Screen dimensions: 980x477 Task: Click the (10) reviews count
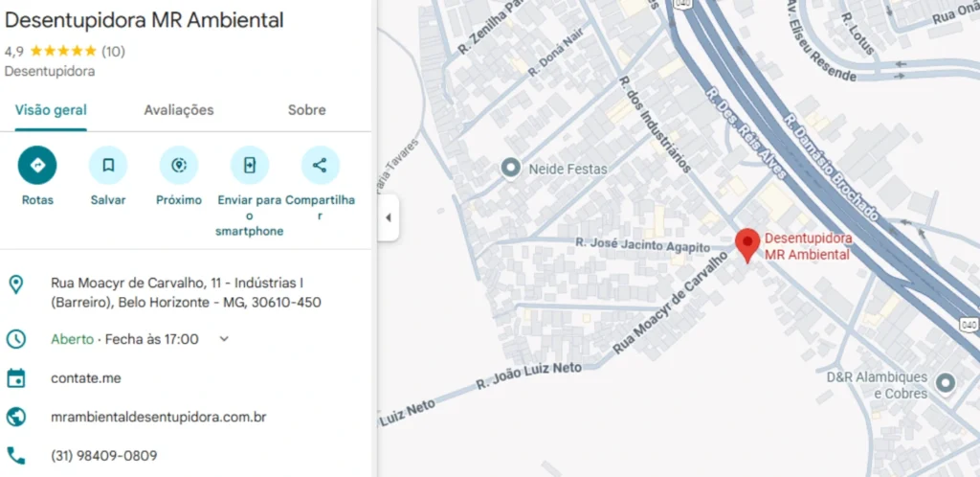coord(113,51)
